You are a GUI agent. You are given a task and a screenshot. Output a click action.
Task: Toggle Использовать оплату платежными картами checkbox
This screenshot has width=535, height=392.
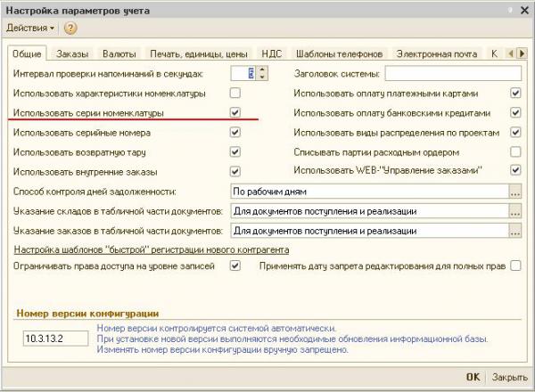point(514,93)
